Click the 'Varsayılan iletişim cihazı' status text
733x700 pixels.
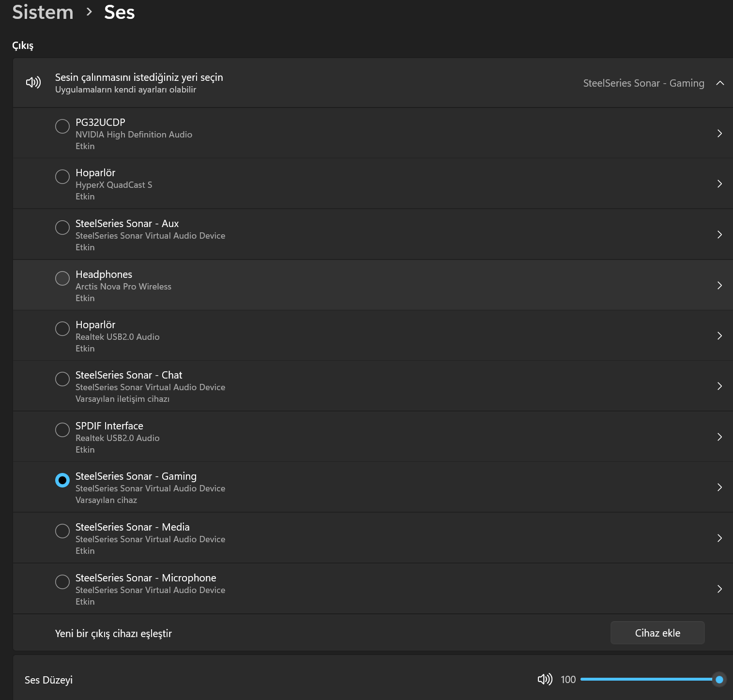(x=122, y=399)
